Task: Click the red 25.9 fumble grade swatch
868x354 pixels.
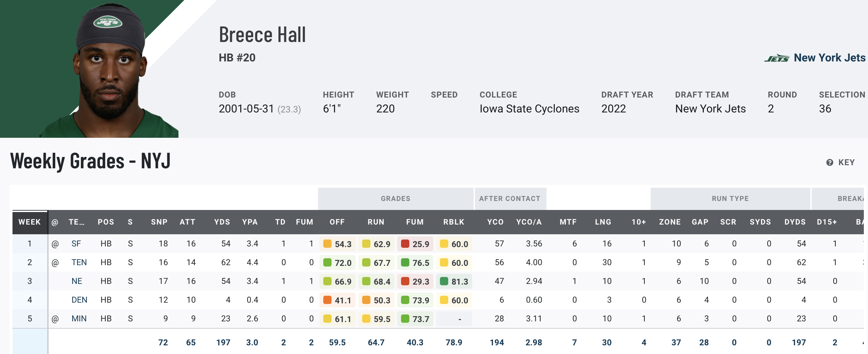Action: (x=405, y=244)
